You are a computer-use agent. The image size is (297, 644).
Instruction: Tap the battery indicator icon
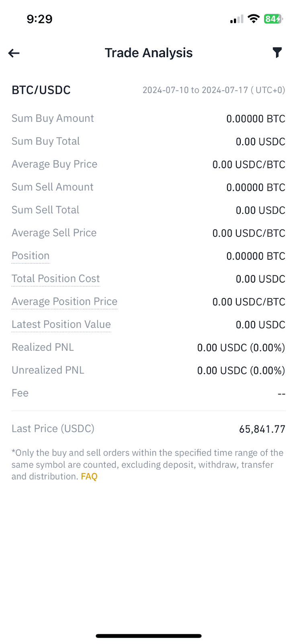click(x=273, y=19)
